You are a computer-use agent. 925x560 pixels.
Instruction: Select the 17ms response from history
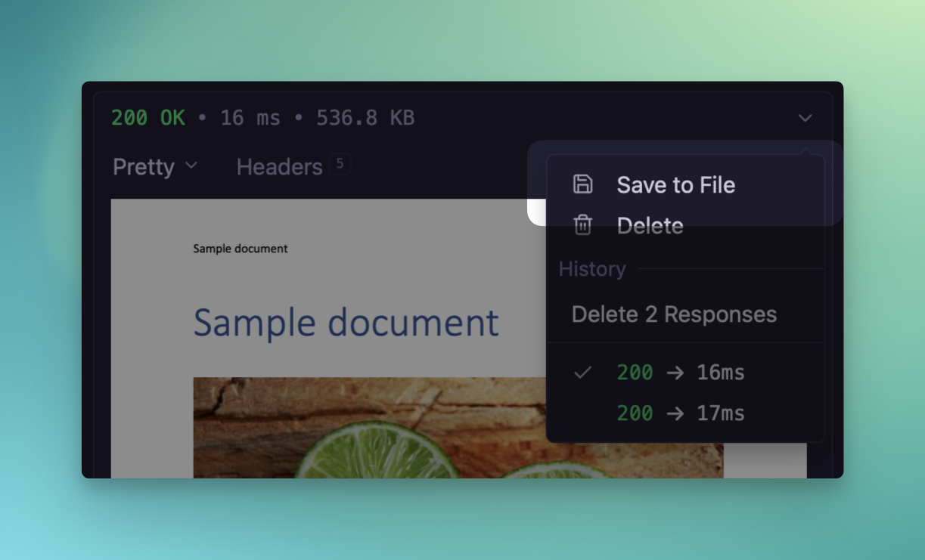click(681, 413)
